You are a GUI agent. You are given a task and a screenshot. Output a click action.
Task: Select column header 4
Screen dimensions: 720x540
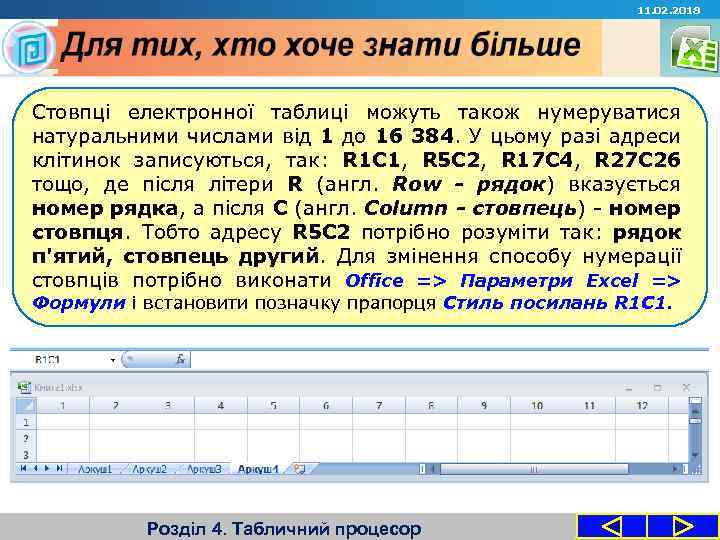[221, 406]
